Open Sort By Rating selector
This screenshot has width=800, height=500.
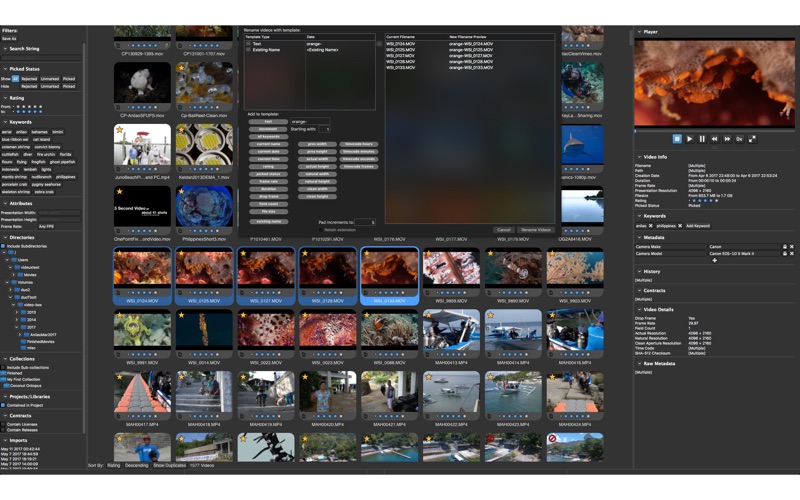[114, 465]
